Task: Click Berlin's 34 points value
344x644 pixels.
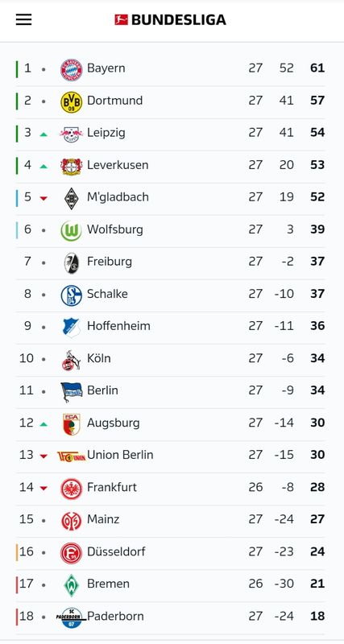Action: coord(317,390)
